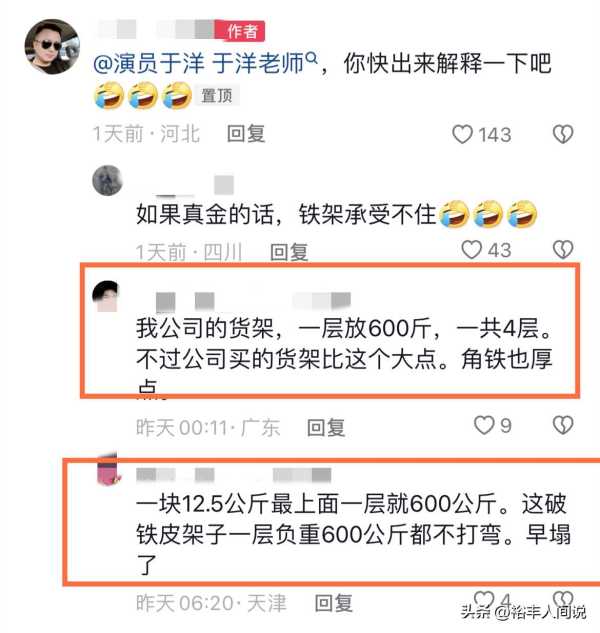Viewport: 600px width, 633px height.
Task: Click the red 作者 author badge
Action: [240, 31]
